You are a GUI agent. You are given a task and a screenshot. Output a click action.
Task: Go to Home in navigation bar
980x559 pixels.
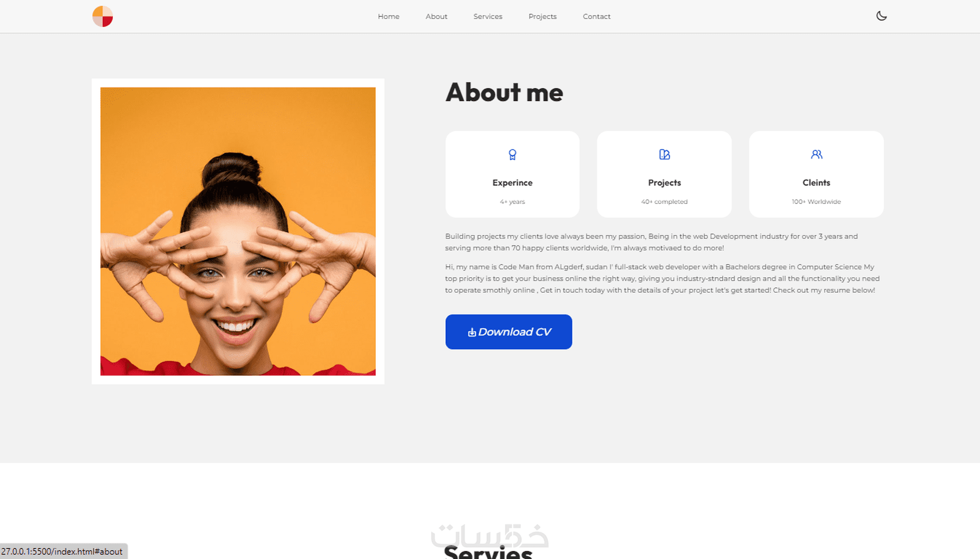(x=389, y=17)
